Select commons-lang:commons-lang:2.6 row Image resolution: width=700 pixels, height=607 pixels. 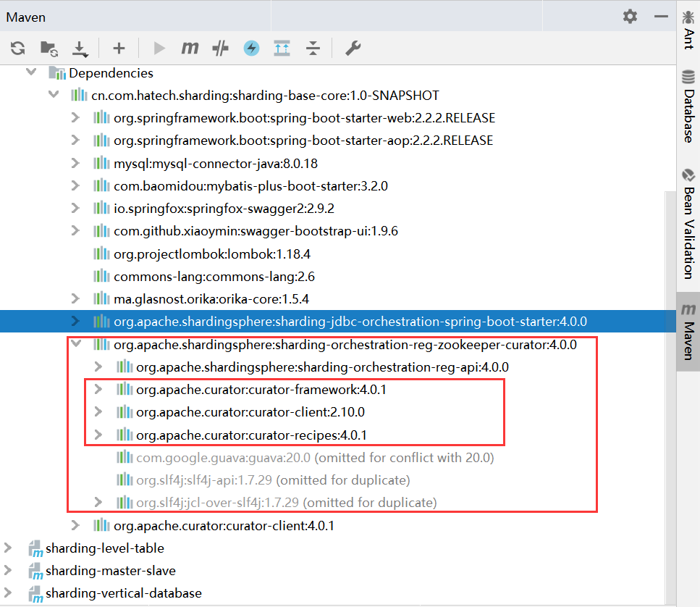coord(338,277)
